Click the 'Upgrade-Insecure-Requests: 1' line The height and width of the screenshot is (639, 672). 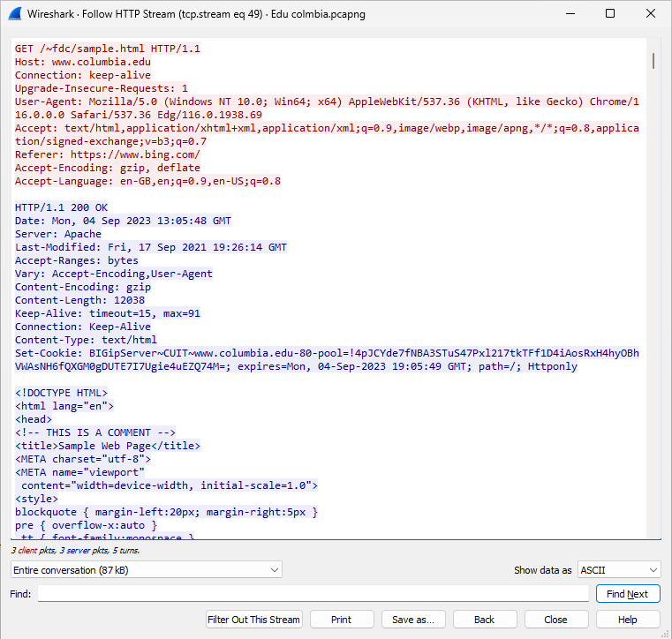(102, 88)
